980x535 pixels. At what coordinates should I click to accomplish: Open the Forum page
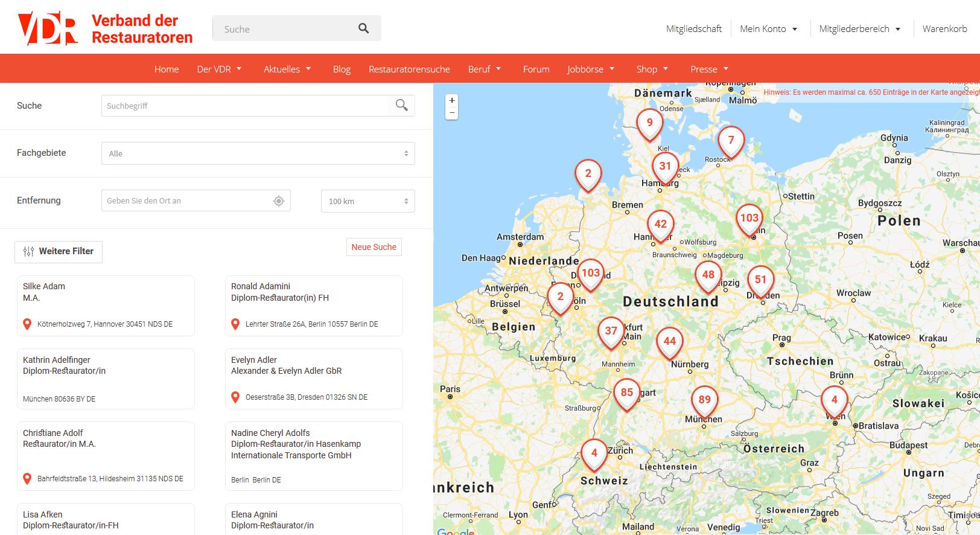point(536,69)
